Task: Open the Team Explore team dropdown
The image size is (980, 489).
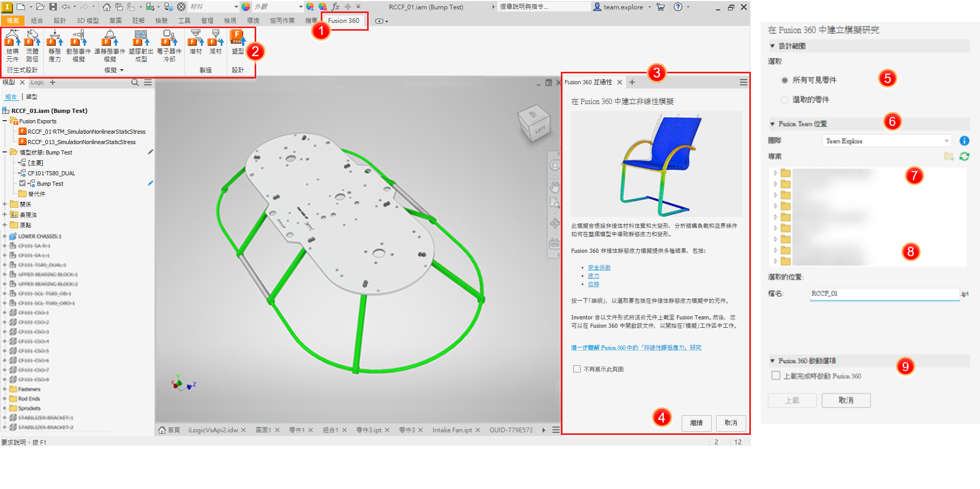Action: point(887,141)
